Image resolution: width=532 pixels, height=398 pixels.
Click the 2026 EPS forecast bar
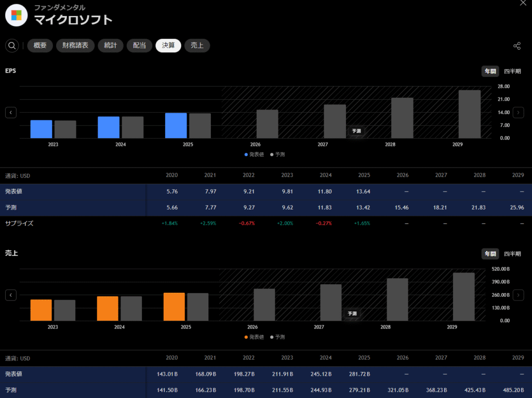pyautogui.click(x=268, y=124)
